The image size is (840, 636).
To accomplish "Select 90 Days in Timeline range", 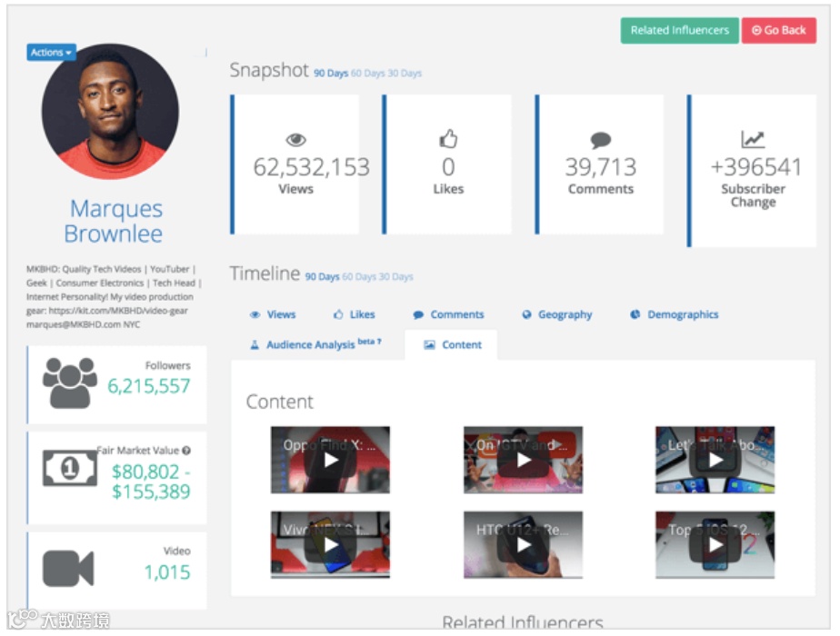I will pos(322,277).
